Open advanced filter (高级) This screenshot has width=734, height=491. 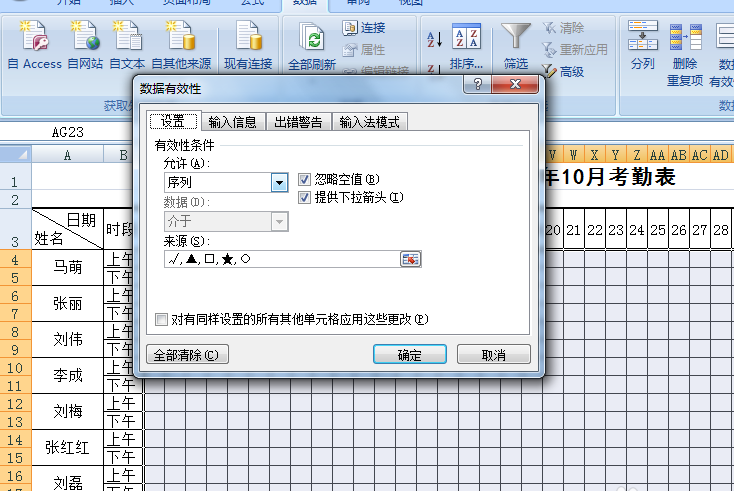coord(563,72)
